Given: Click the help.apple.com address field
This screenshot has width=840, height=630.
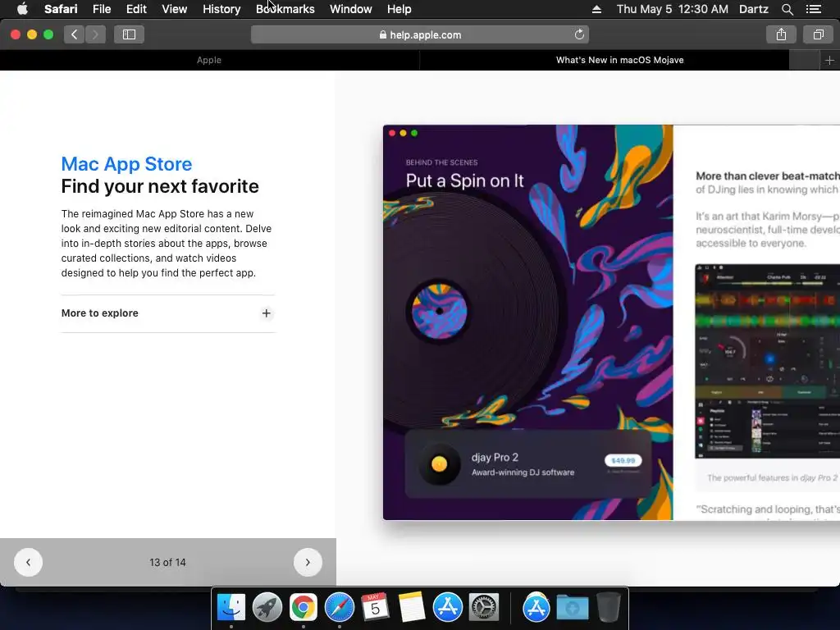Looking at the screenshot, I should click(419, 34).
